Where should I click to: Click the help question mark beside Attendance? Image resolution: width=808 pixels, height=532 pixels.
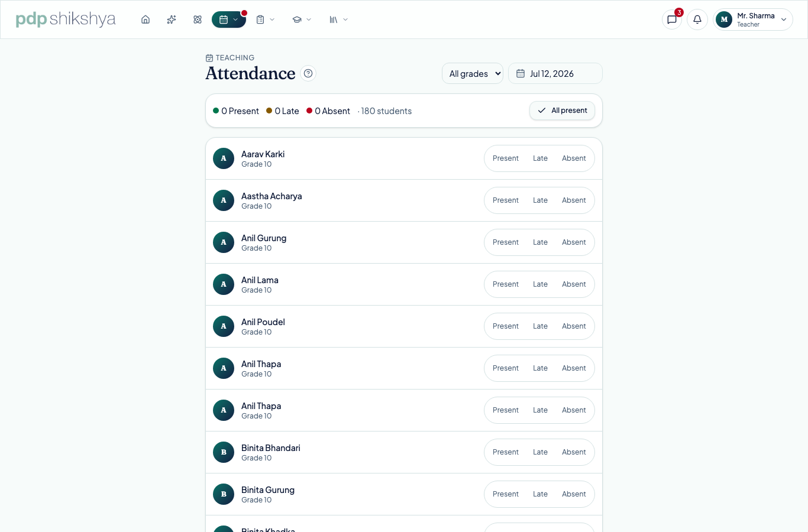[308, 73]
